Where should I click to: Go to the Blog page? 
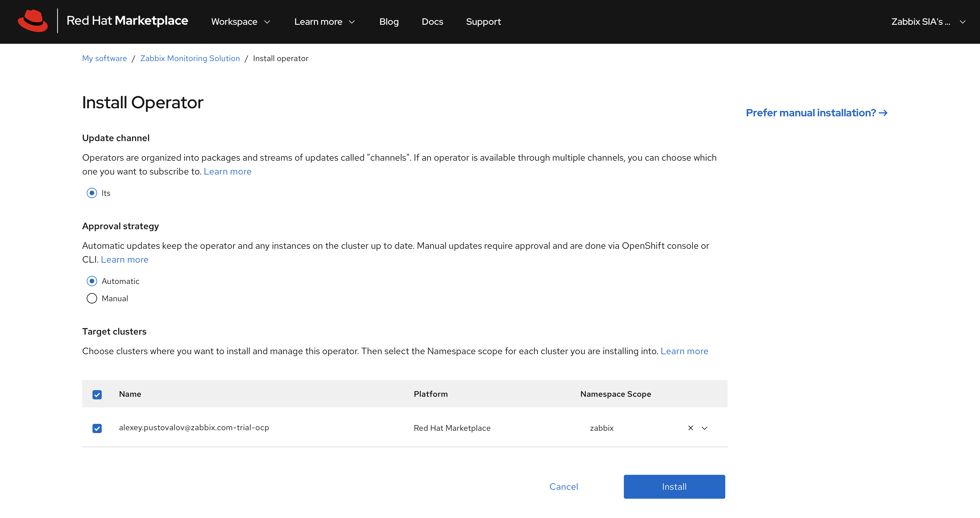tap(389, 22)
